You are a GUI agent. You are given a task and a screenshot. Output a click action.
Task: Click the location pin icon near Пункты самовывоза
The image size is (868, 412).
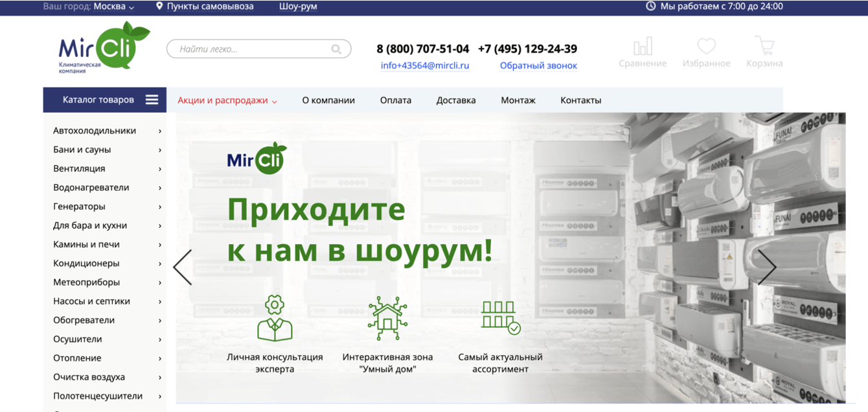tap(157, 6)
